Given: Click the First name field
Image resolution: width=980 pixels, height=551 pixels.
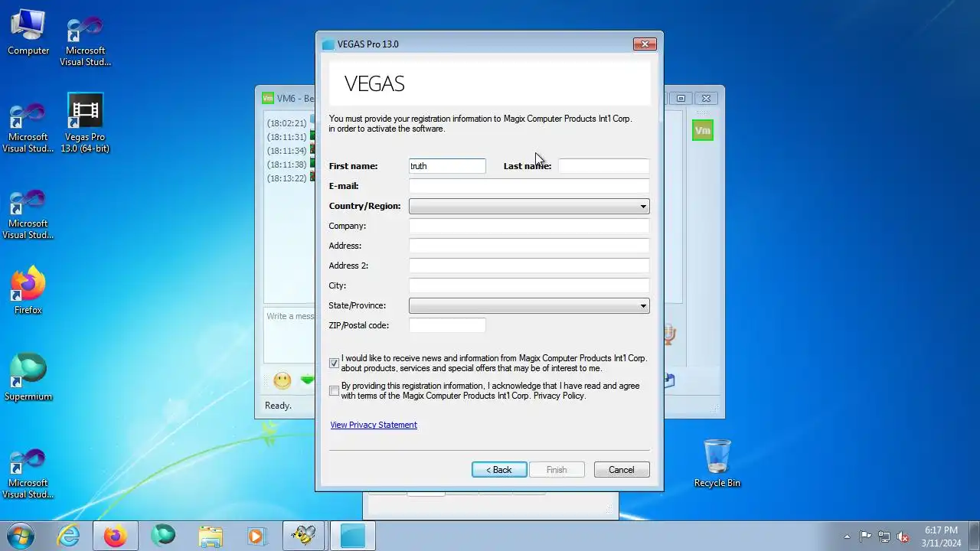Looking at the screenshot, I should coord(447,166).
